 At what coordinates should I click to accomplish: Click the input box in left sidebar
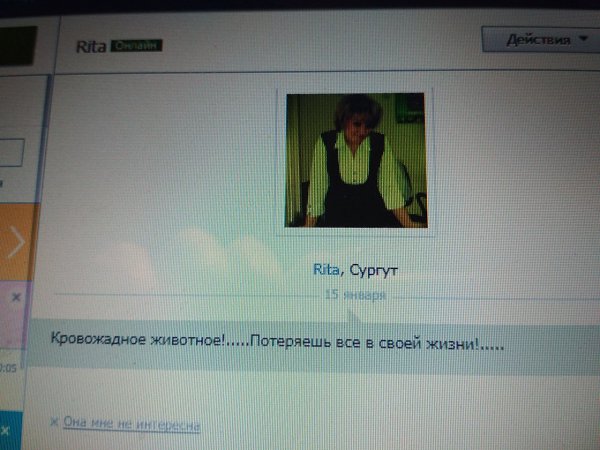point(11,152)
